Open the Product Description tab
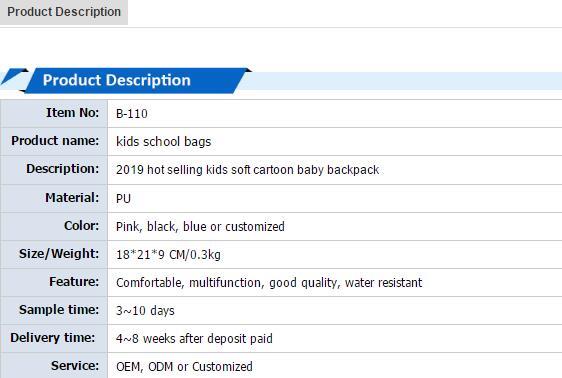 pos(64,12)
